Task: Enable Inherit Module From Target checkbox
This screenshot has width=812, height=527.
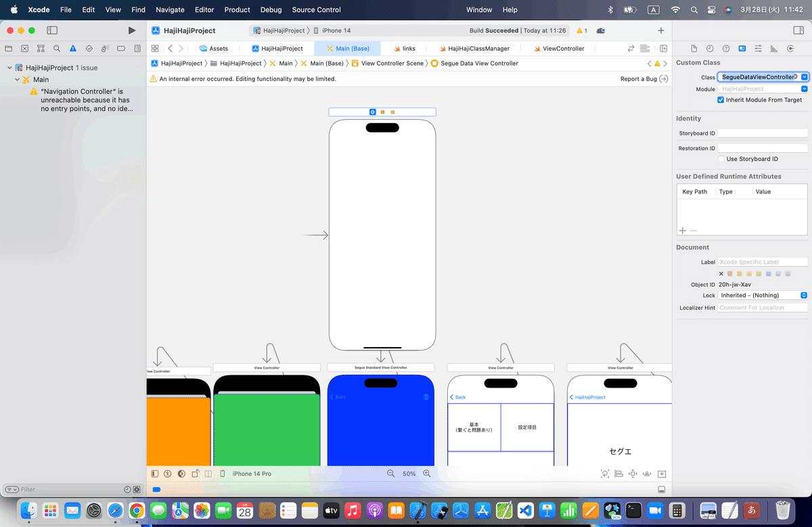Action: pos(721,99)
